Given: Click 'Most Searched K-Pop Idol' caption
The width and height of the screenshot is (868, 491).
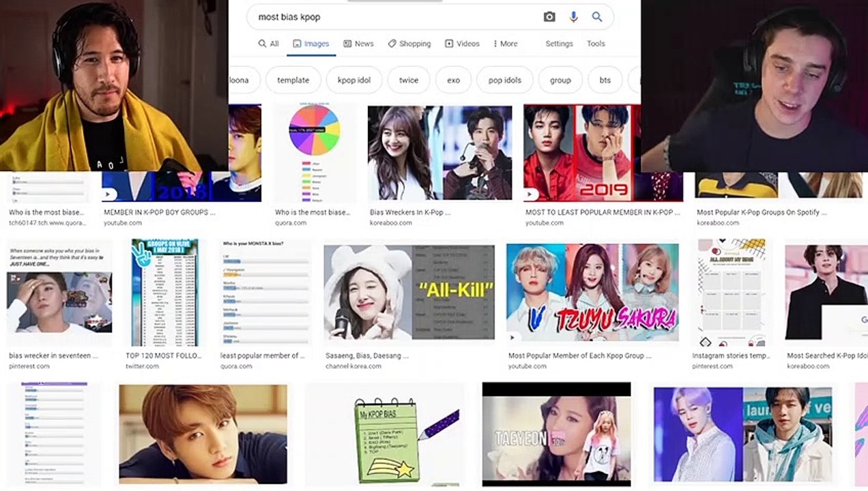Looking at the screenshot, I should 827,356.
